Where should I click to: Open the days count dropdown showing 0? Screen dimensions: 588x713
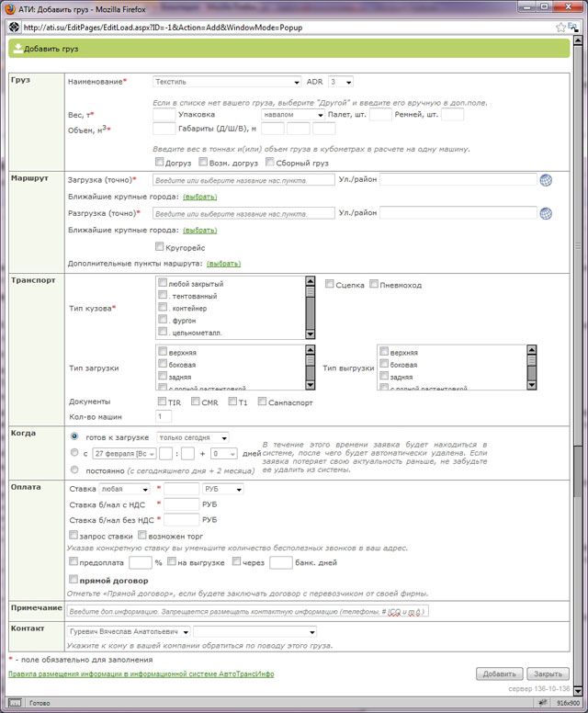tap(224, 453)
